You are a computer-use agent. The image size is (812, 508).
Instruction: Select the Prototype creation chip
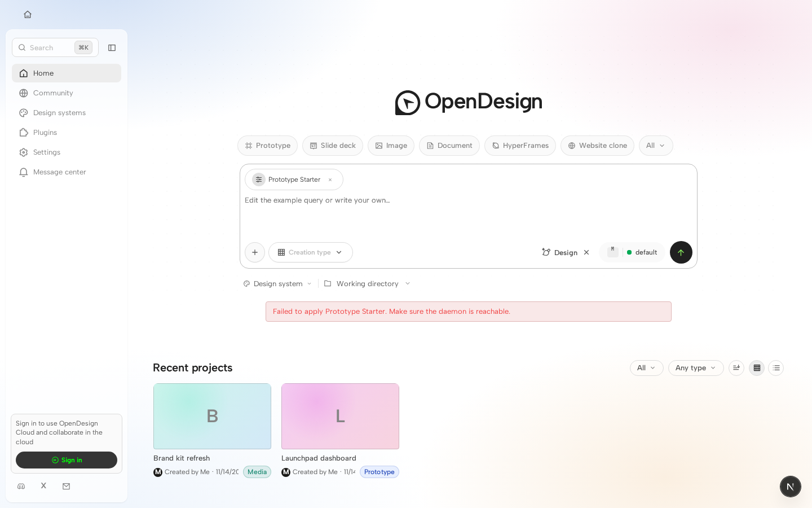point(267,146)
